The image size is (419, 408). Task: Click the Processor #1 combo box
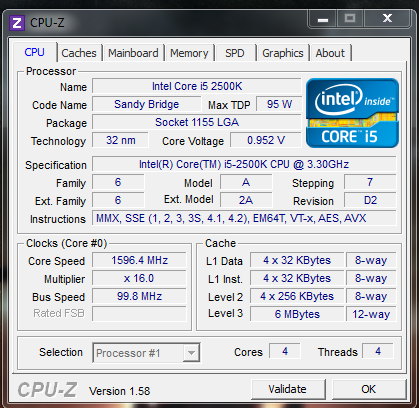146,353
